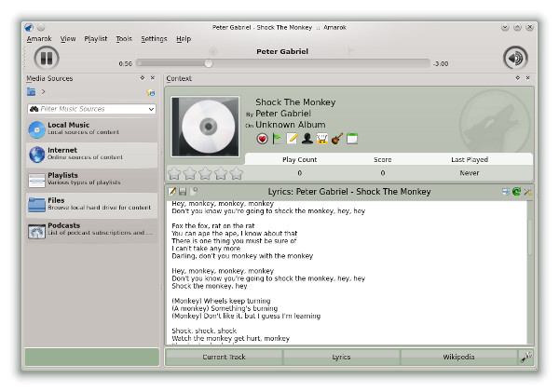Click the Internet globe icon
The height and width of the screenshot is (392, 559).
[36, 155]
